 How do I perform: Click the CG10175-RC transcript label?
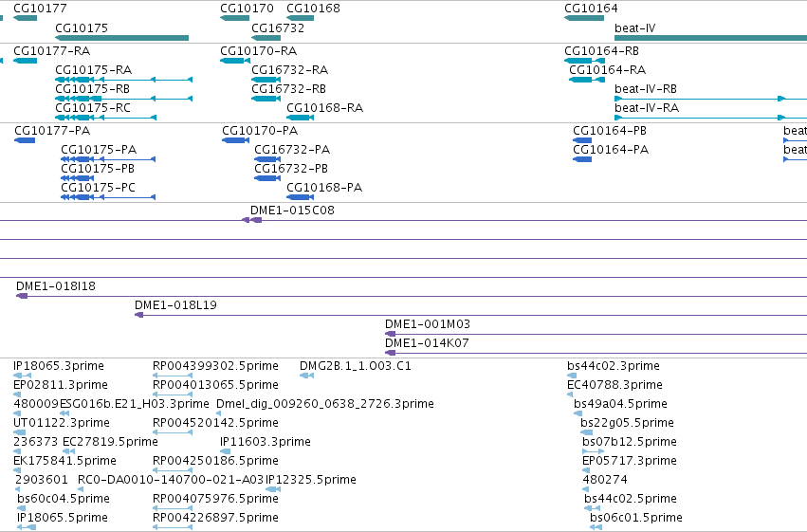coord(93,108)
